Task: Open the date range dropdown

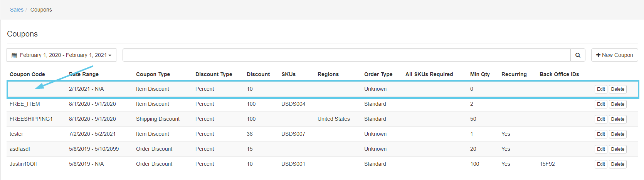Action: point(62,55)
